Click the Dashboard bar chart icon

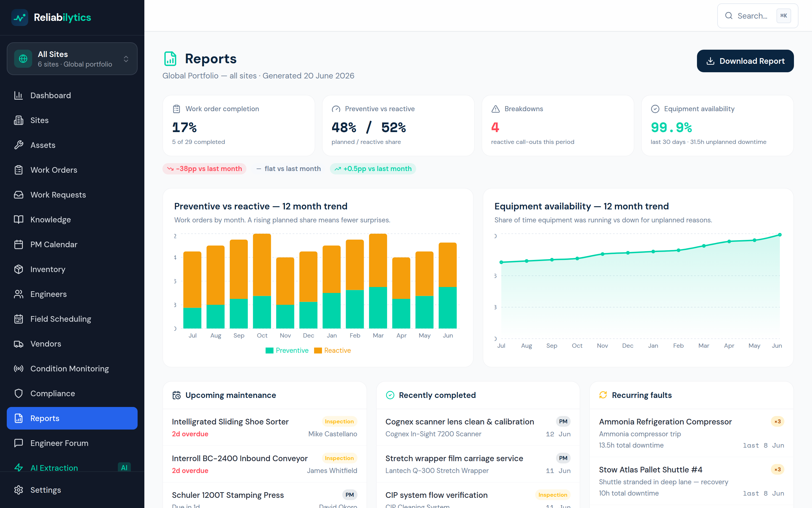pos(18,95)
